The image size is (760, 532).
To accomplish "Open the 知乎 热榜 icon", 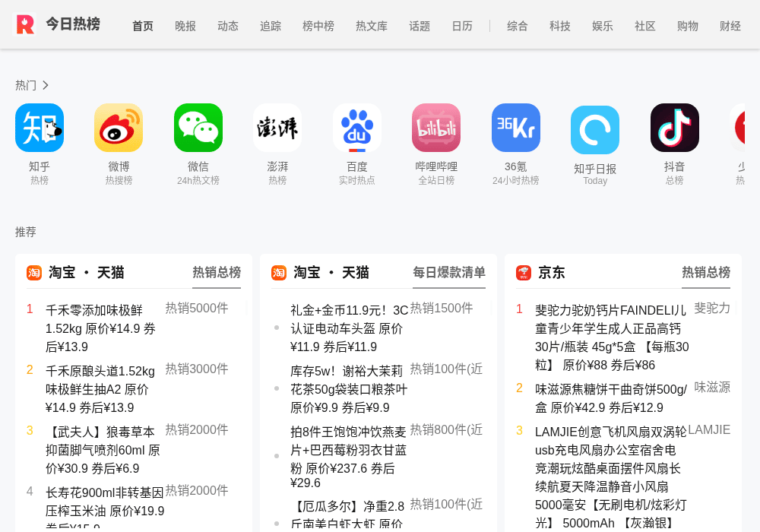I will click(x=40, y=128).
